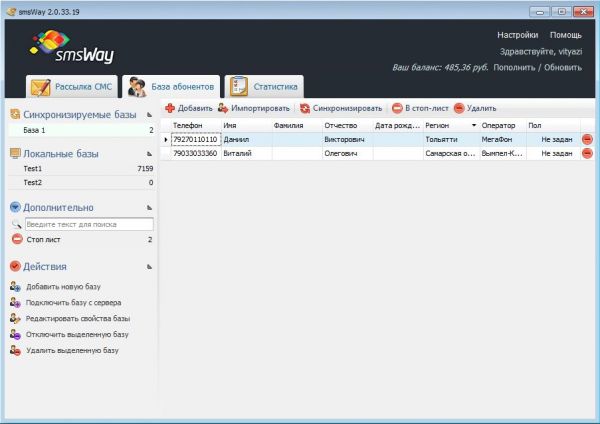600x424 pixels.
Task: Click the Delete (Удалить) toolbar icon
Action: [x=459, y=108]
